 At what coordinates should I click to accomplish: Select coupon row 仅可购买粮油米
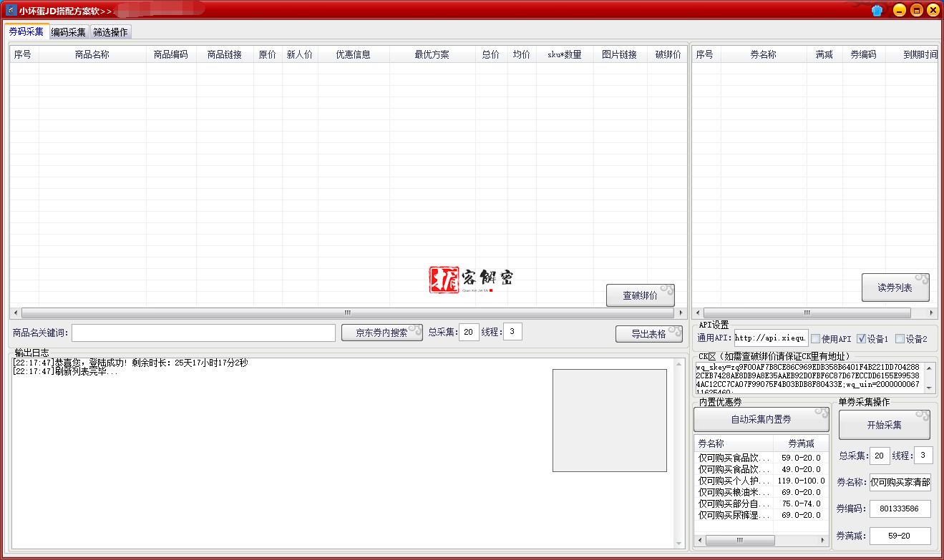tap(761, 492)
